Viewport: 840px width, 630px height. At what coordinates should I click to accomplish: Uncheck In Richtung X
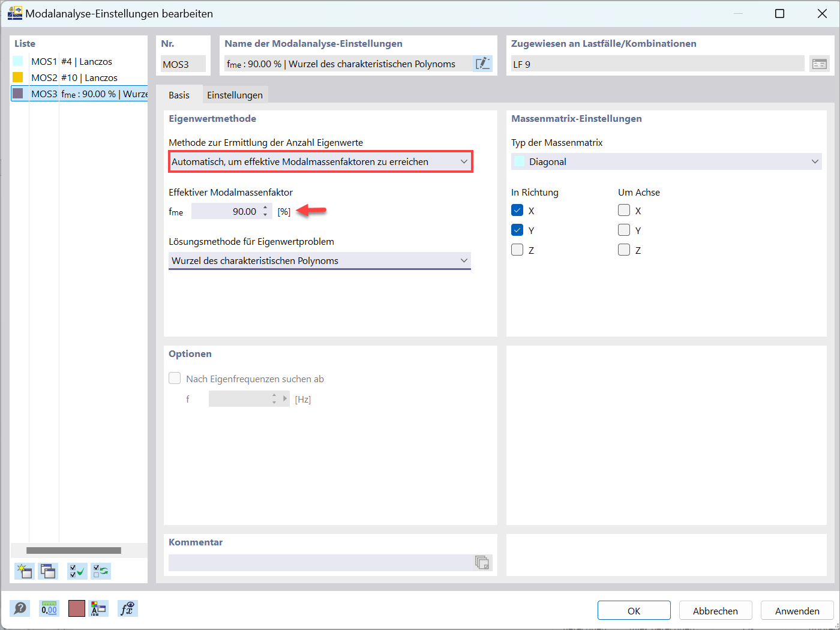pyautogui.click(x=517, y=211)
